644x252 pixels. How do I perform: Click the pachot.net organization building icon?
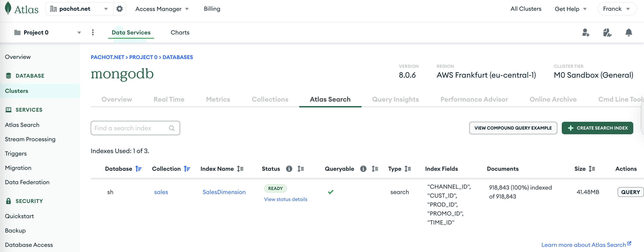tap(53, 9)
